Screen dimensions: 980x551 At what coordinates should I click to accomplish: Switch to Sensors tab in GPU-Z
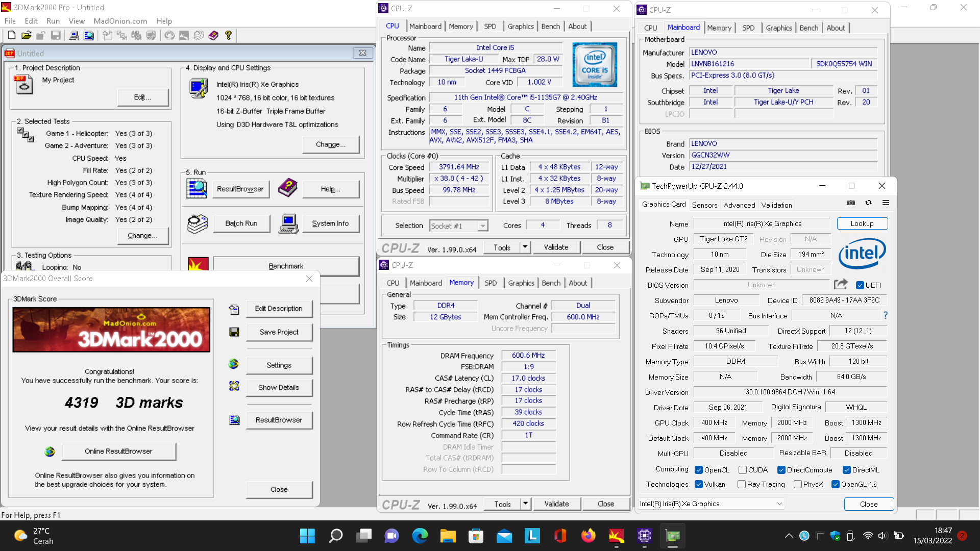click(704, 205)
